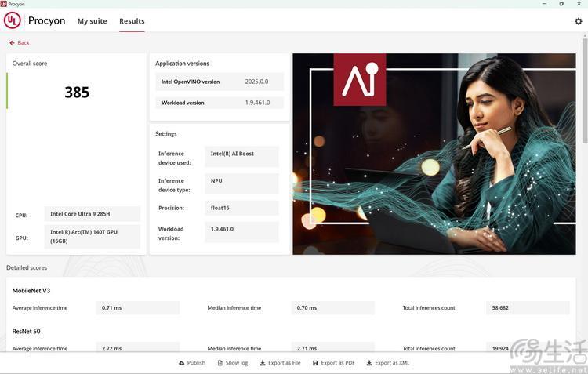Click the Export as File download icon
588x374 pixels.
263,363
